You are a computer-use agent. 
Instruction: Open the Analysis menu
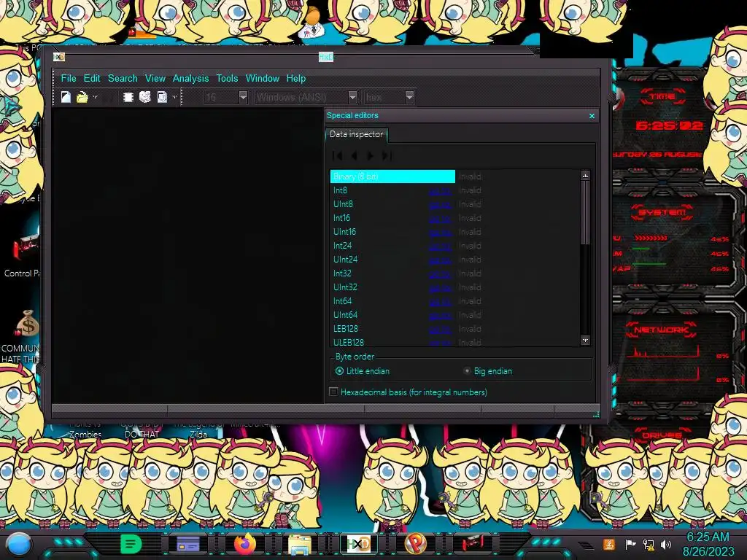pos(190,78)
